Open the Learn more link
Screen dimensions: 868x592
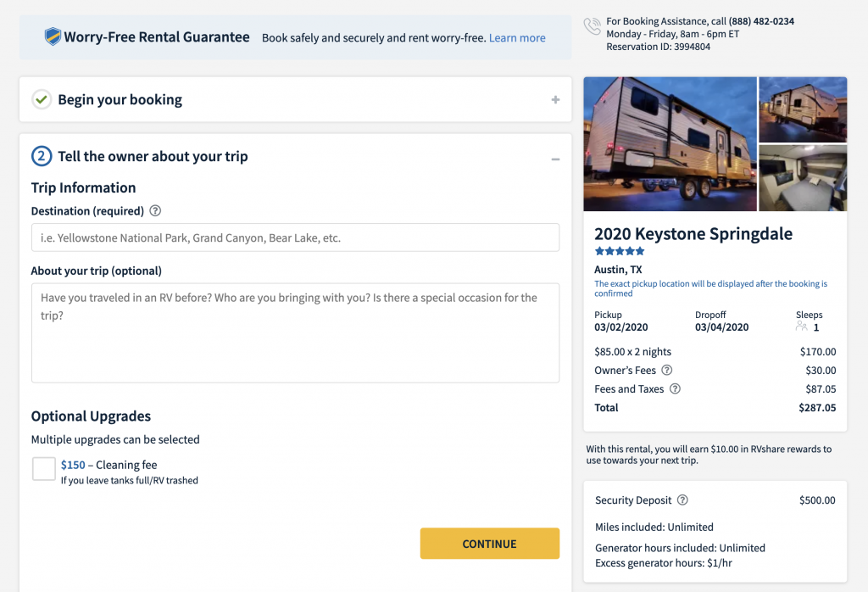pyautogui.click(x=517, y=37)
